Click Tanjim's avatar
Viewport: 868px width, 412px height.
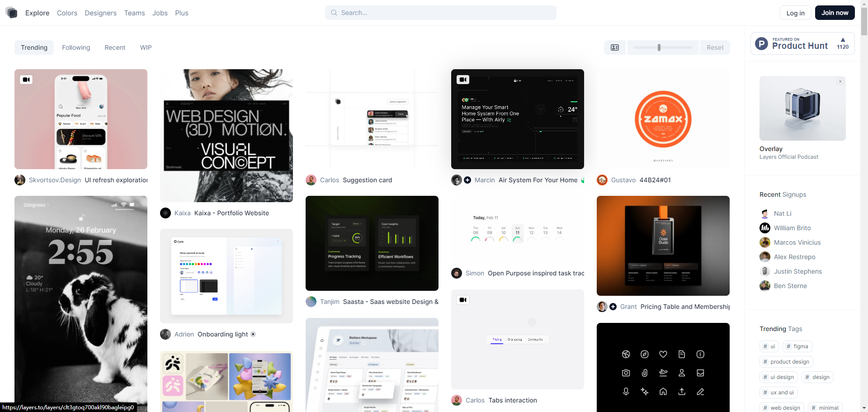click(311, 302)
